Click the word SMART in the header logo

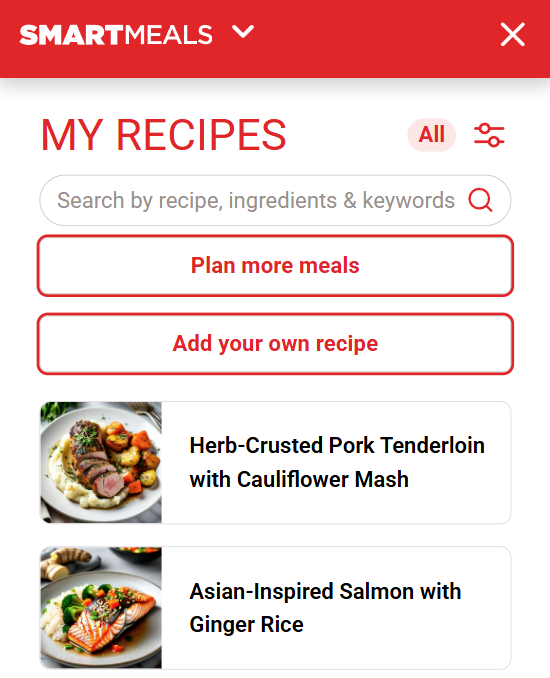72,35
